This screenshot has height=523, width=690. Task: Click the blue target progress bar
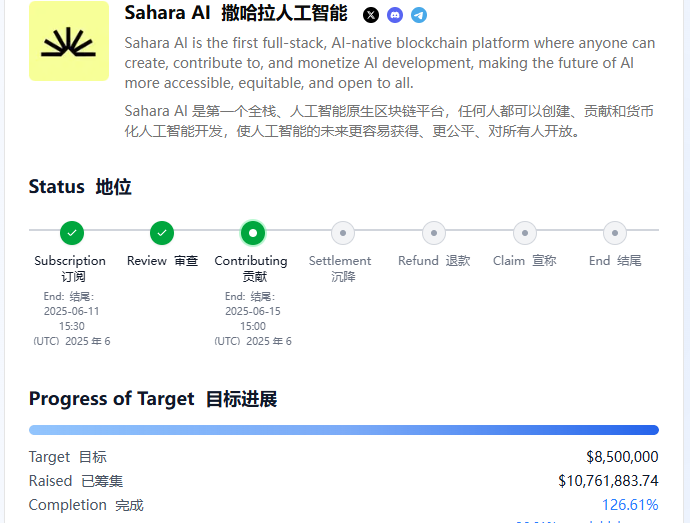point(344,430)
